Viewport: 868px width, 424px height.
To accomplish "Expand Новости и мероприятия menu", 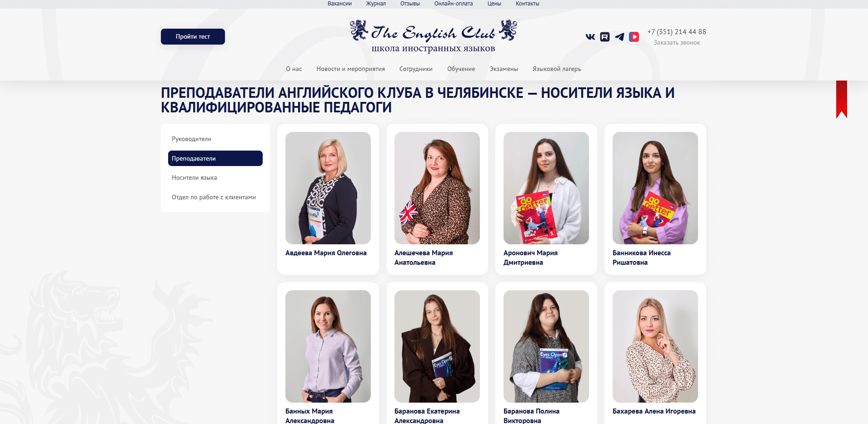I will tap(351, 69).
